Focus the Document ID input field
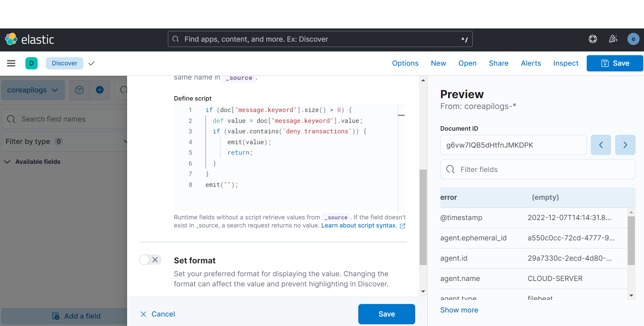Screen dimensions: 644x326 (x=513, y=145)
